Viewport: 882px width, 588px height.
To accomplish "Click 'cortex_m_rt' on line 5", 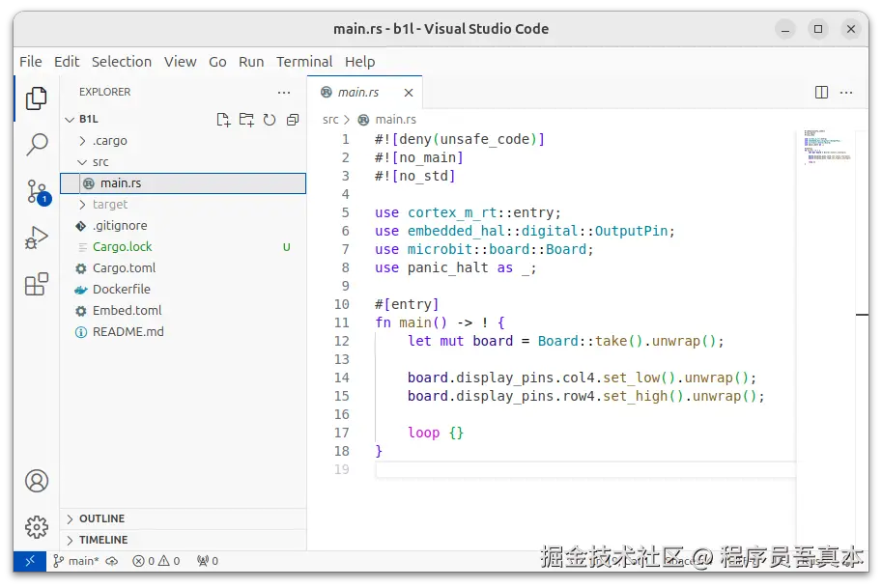I will click(x=452, y=212).
